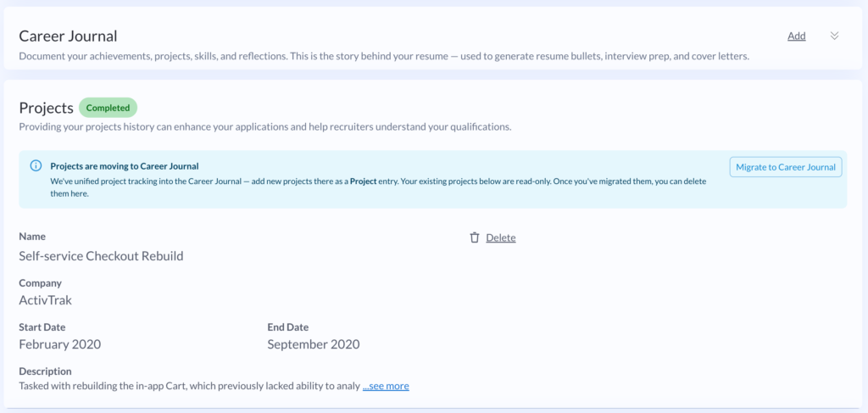Click the description text starting 'Tasked with rebuilding'

[x=189, y=386]
